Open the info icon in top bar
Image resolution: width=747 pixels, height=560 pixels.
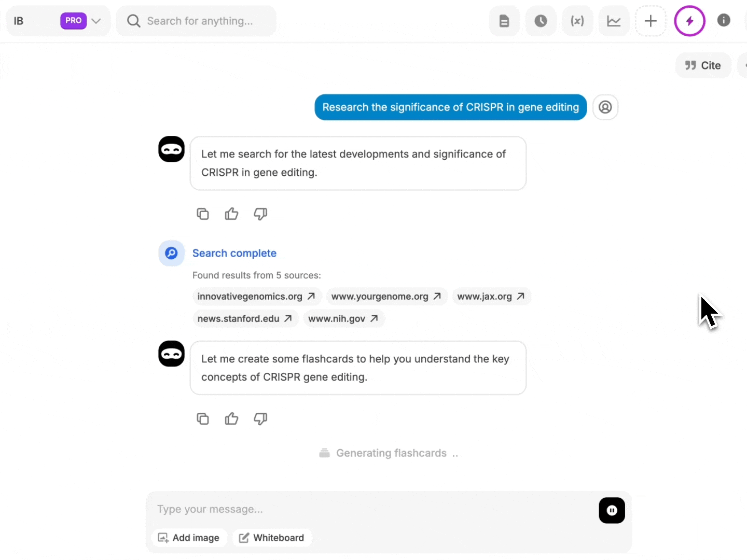point(724,20)
